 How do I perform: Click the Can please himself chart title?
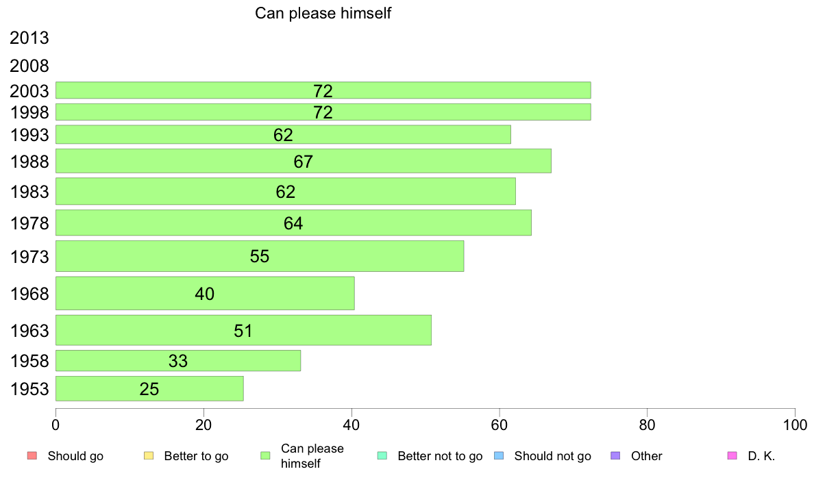pyautogui.click(x=323, y=13)
